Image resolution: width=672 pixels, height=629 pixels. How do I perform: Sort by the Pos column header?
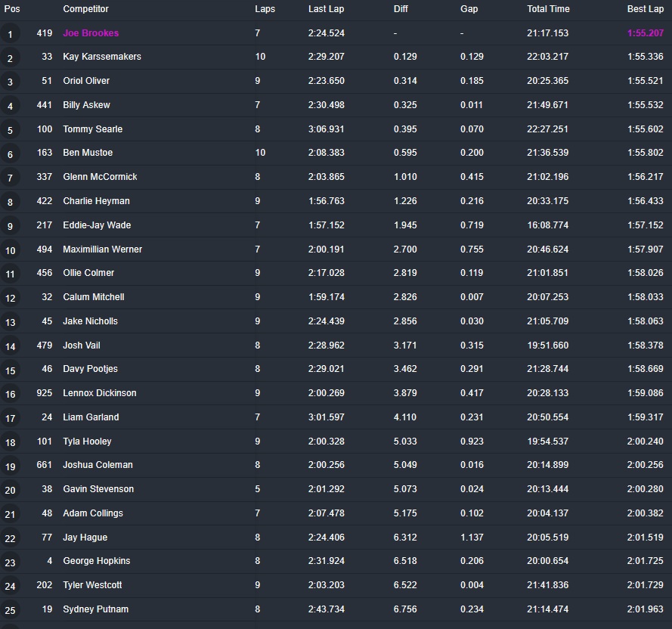pyautogui.click(x=12, y=9)
